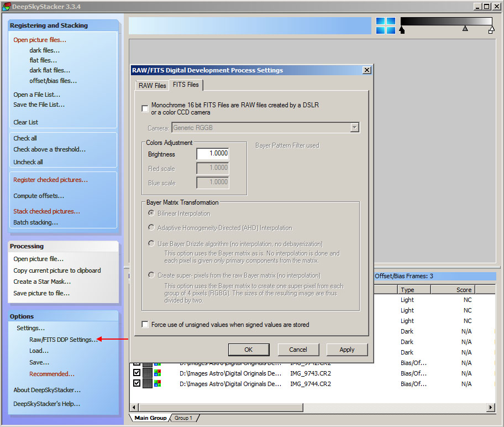Click the Blue scale value field
504x427 pixels.
(x=213, y=183)
